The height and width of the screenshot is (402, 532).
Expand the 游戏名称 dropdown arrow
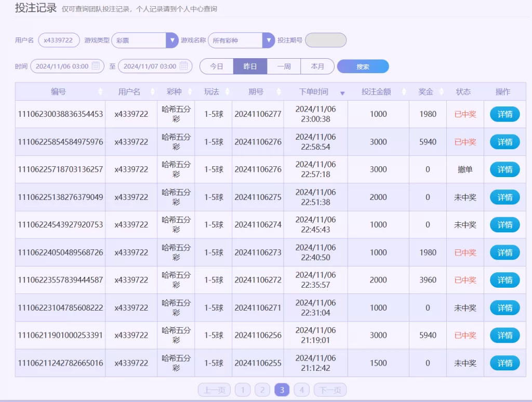(x=269, y=41)
